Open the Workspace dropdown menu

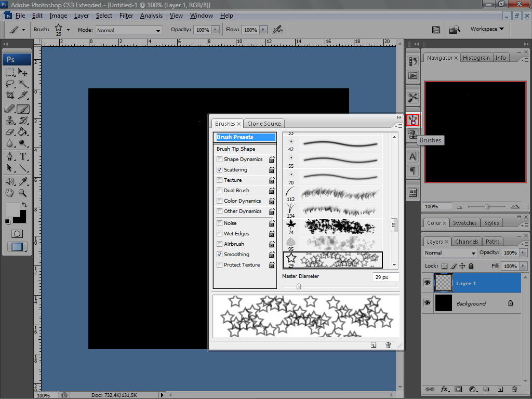click(x=487, y=29)
